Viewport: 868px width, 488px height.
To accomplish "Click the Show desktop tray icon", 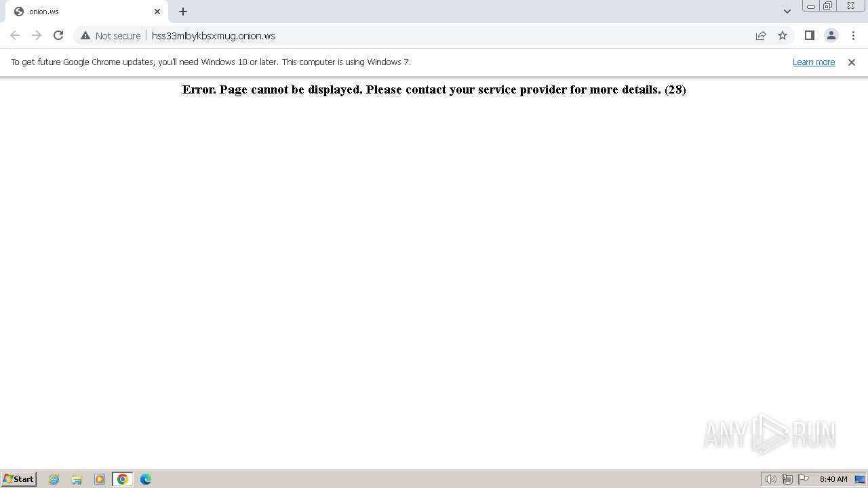I will coord(860,479).
